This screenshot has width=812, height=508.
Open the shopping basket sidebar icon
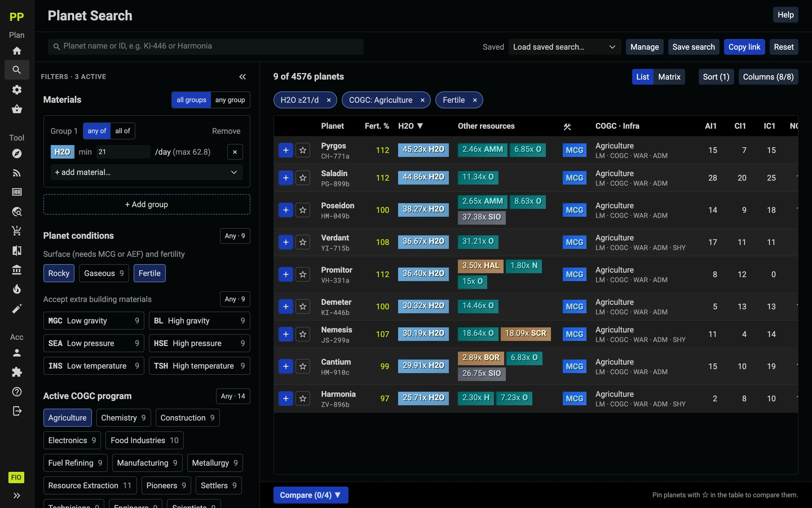click(x=17, y=109)
